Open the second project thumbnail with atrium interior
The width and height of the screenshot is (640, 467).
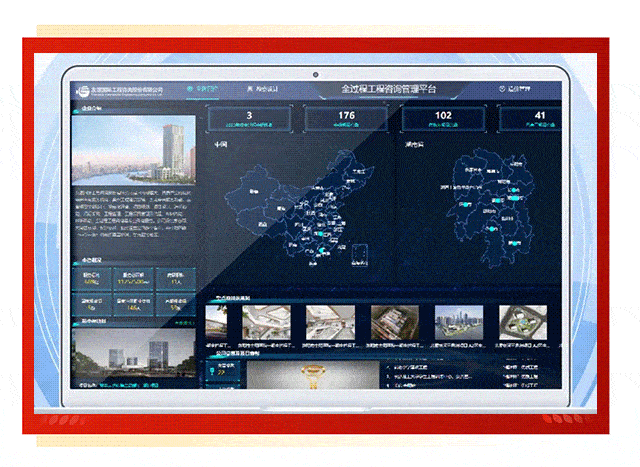tap(266, 322)
